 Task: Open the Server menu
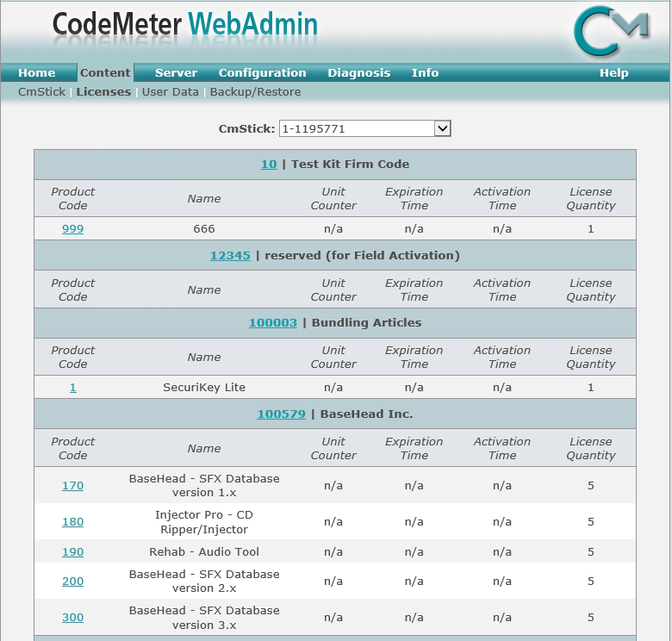[176, 72]
